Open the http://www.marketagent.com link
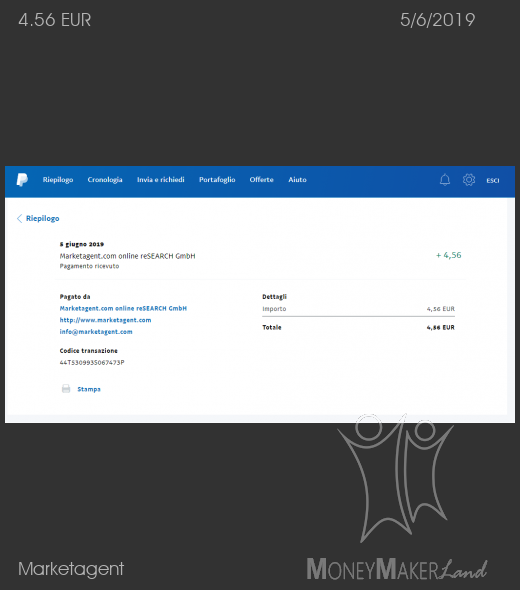The height and width of the screenshot is (590, 520). click(105, 320)
